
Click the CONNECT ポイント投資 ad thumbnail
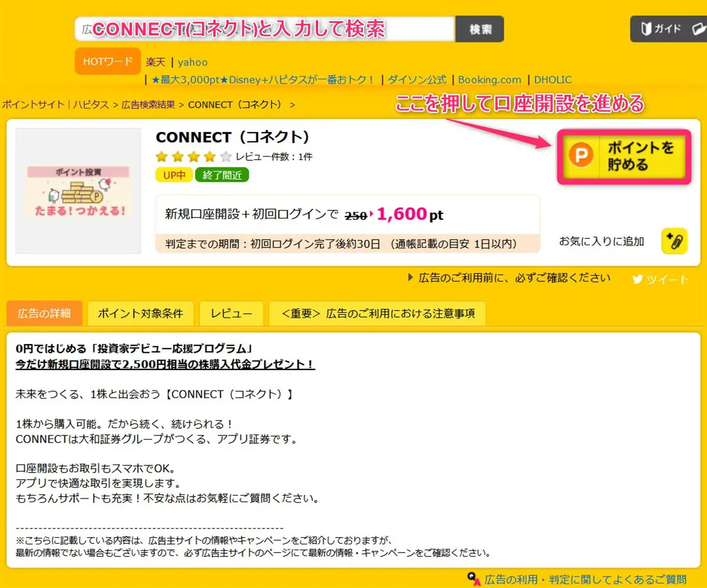tap(78, 191)
